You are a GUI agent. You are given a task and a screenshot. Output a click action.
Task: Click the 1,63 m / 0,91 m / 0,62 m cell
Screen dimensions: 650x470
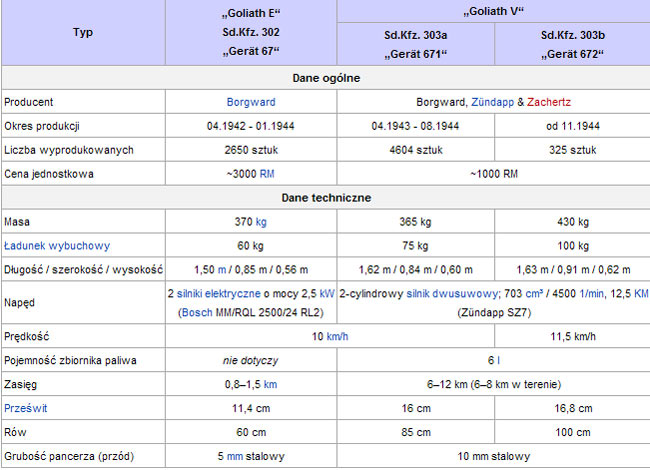572,270
